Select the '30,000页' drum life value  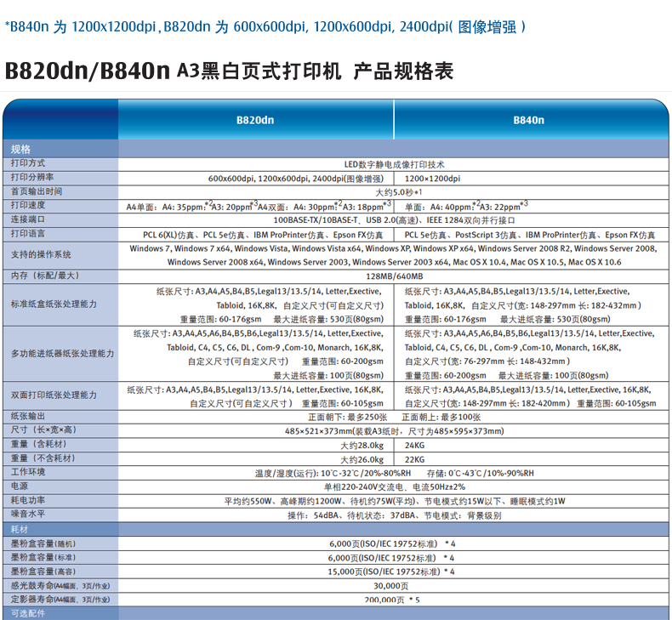coord(390,586)
